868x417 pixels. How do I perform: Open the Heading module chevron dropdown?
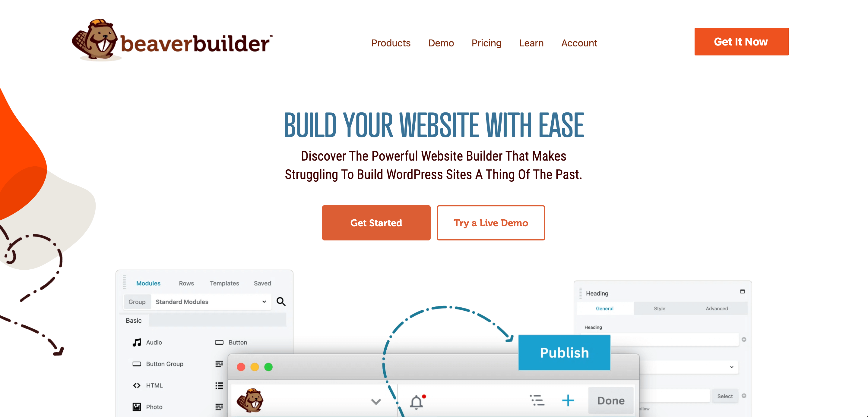click(732, 367)
